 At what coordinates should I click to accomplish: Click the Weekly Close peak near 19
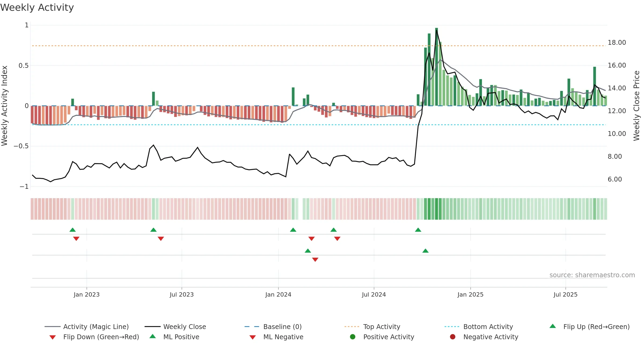(x=437, y=30)
